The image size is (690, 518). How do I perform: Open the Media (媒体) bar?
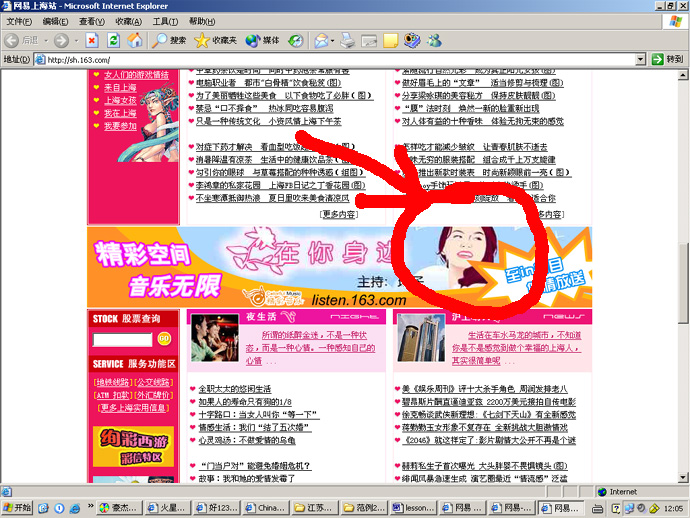pos(262,40)
